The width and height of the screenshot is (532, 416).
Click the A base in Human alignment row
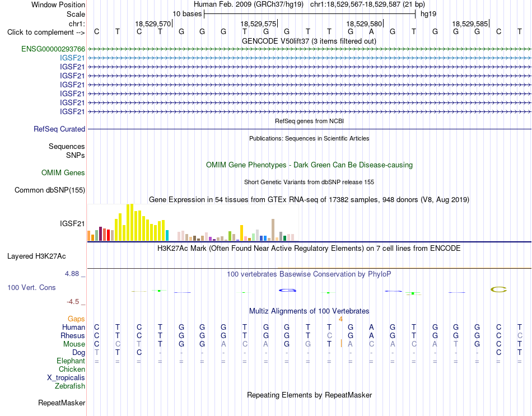(x=371, y=327)
